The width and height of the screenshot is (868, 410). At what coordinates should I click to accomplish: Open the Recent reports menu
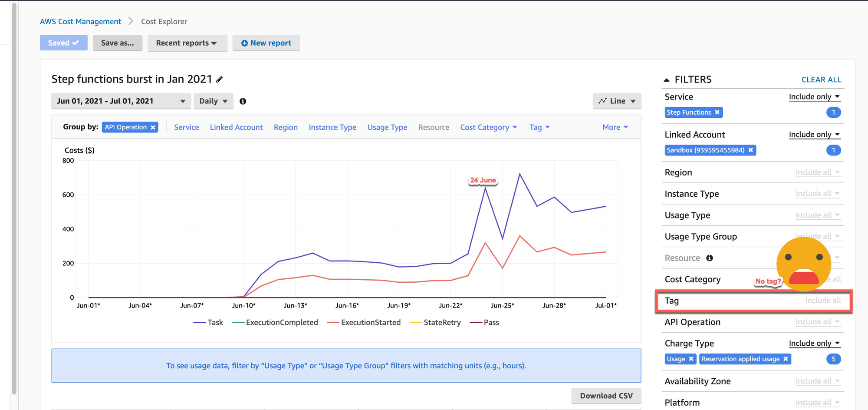pyautogui.click(x=187, y=43)
